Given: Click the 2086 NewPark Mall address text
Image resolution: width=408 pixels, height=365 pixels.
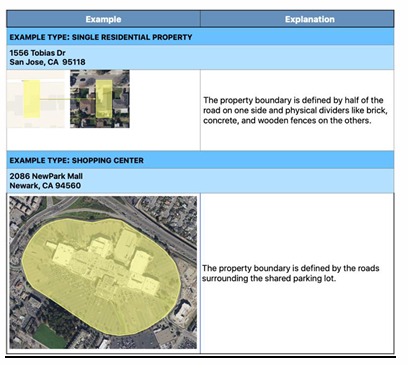Looking at the screenshot, I should click(x=46, y=176).
